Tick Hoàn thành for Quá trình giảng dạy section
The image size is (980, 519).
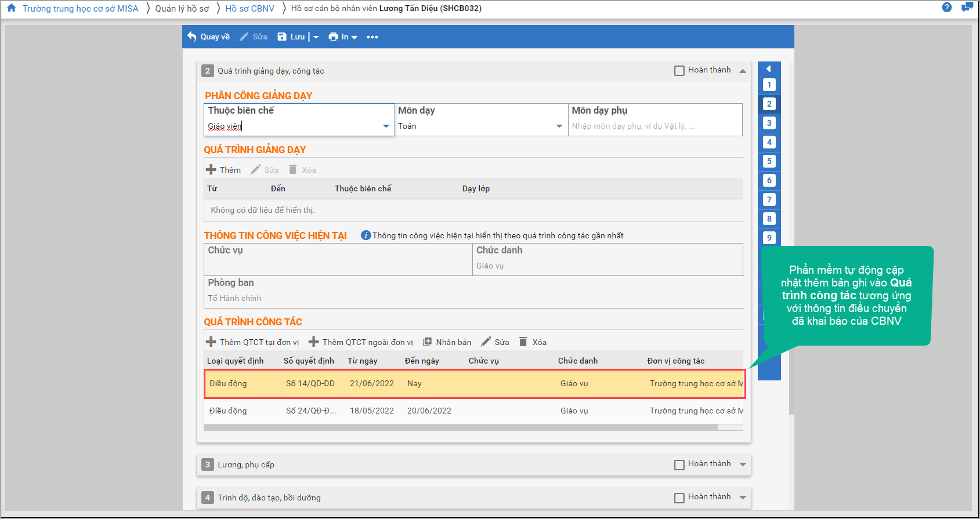coord(679,71)
